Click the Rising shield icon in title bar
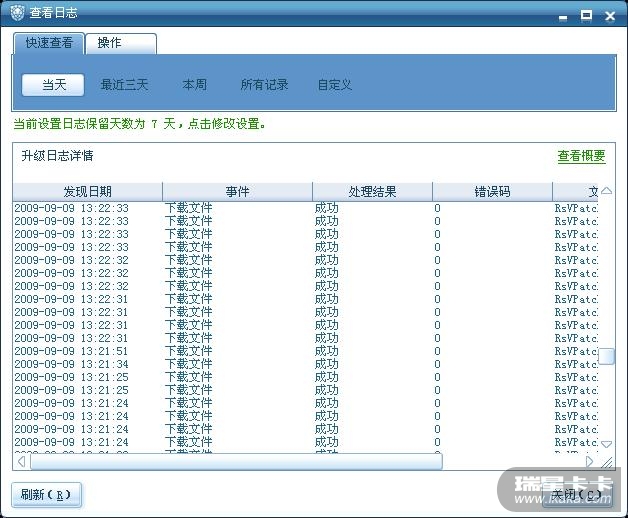Screen dimensions: 628x518 pyautogui.click(x=17, y=13)
